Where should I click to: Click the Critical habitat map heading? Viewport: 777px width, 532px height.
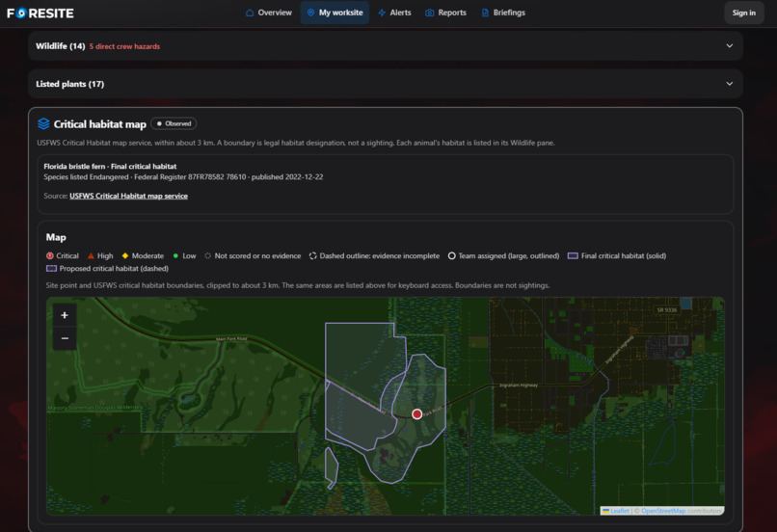(99, 123)
